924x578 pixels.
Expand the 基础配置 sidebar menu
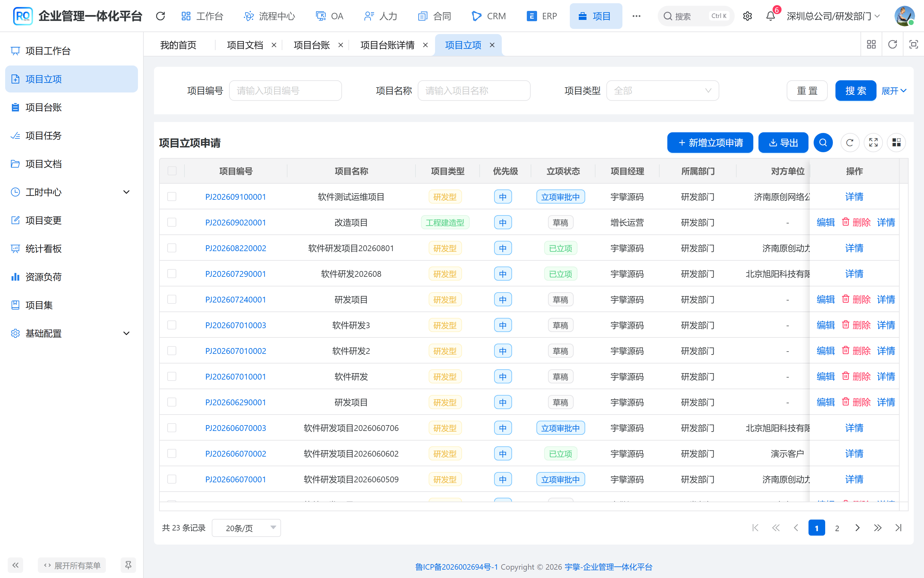pos(72,333)
